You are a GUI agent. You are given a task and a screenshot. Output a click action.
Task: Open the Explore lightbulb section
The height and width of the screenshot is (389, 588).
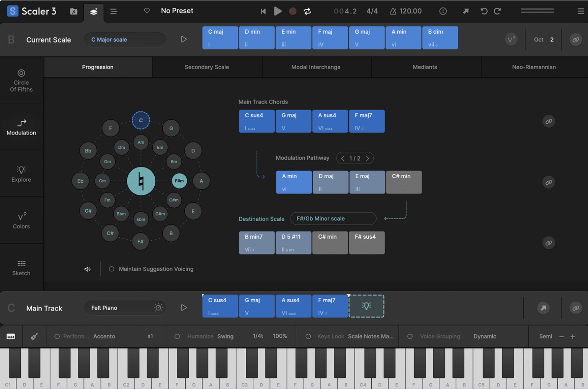[21, 174]
